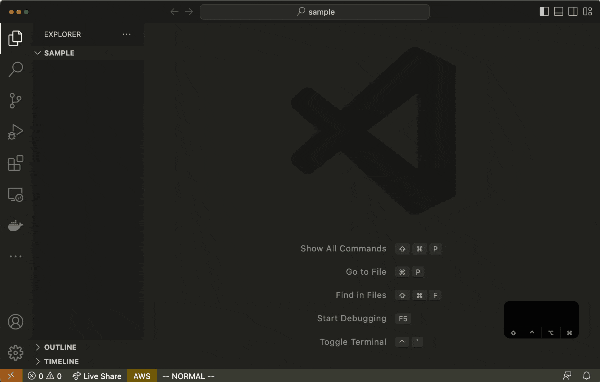The height and width of the screenshot is (382, 600).
Task: Expand the TIMELINE section
Action: 88,361
